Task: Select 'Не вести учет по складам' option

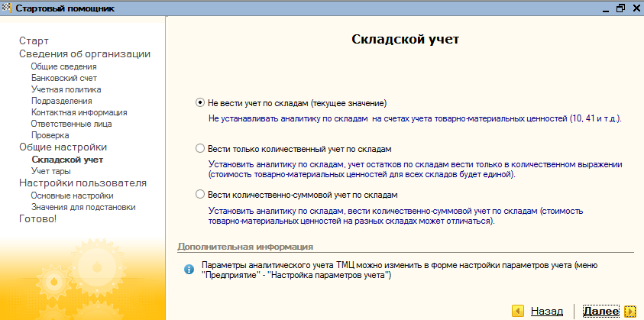Action: click(200, 103)
